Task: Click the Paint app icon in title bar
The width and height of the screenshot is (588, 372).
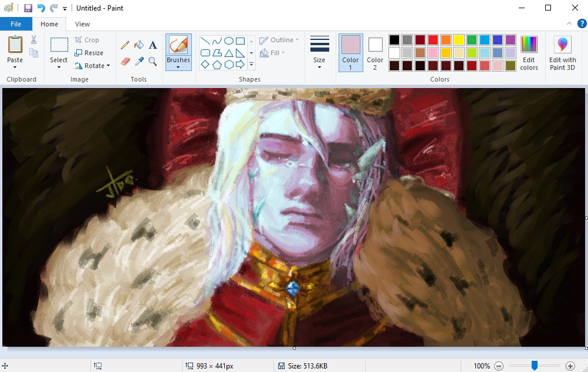Action: click(x=9, y=8)
